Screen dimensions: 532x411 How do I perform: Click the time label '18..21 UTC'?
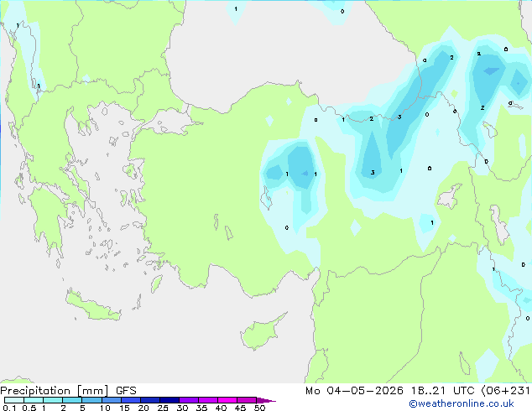coord(442,391)
